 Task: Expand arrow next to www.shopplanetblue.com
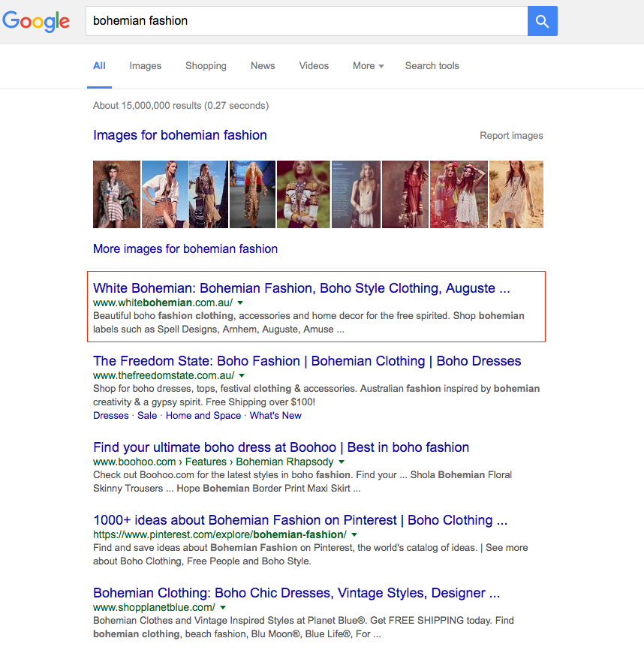tap(223, 607)
